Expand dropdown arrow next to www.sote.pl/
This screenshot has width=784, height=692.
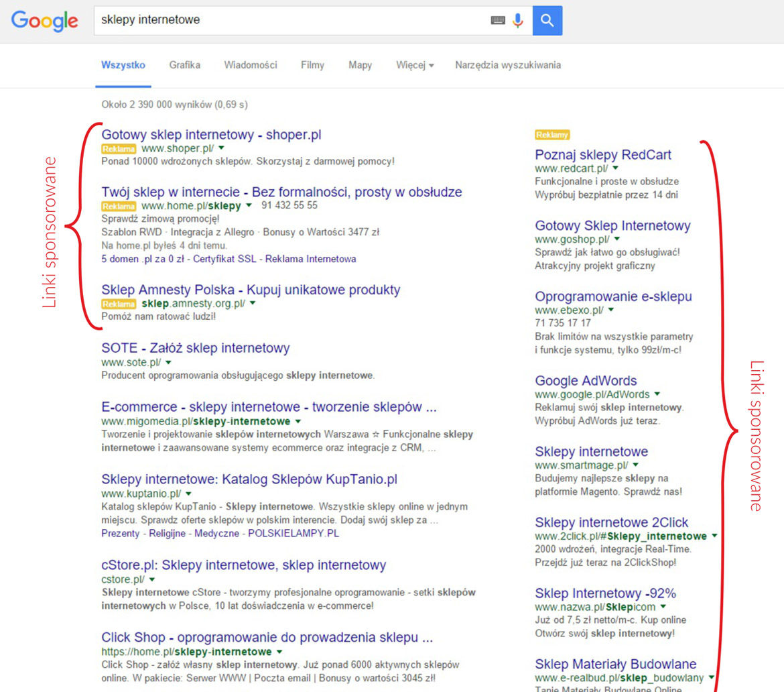[x=168, y=362]
